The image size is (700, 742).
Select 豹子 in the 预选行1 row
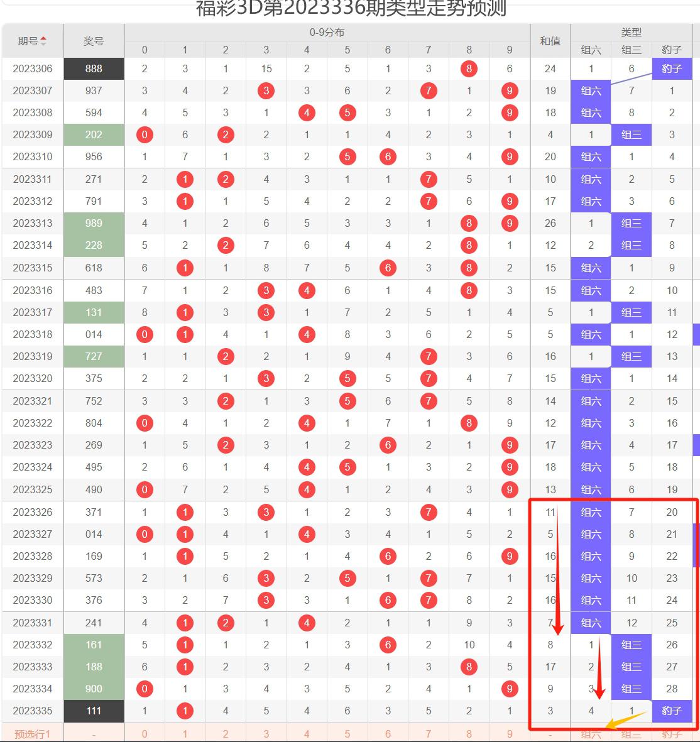click(x=672, y=733)
